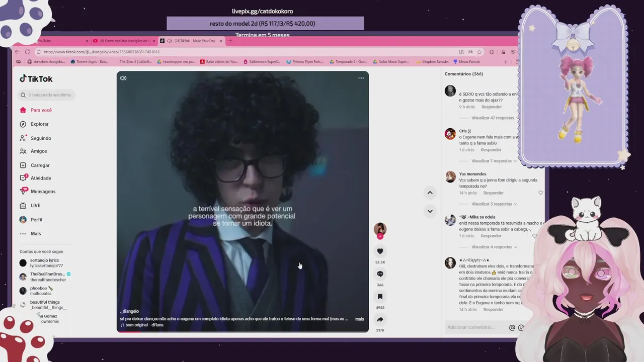Reply to the Cris comment

tap(491, 150)
